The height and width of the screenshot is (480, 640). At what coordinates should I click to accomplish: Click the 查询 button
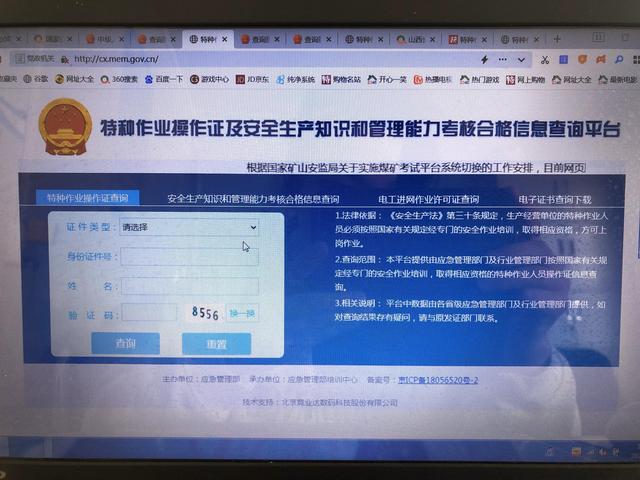coord(126,343)
